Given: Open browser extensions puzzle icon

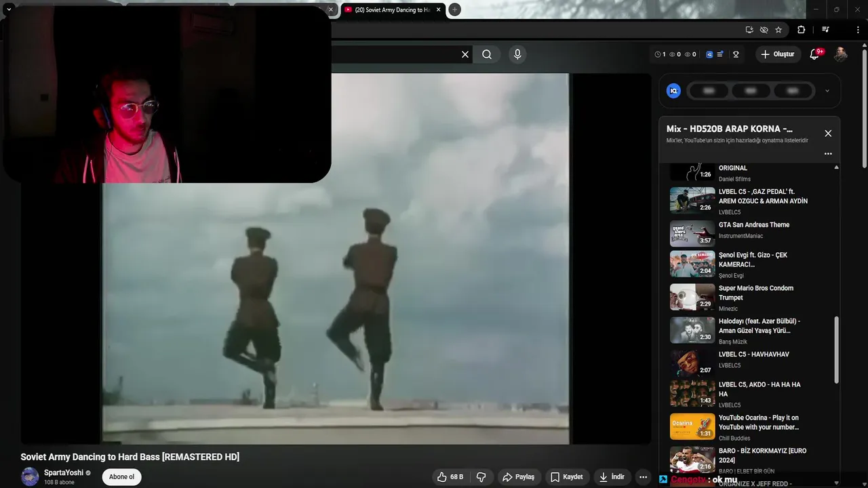Looking at the screenshot, I should [801, 30].
